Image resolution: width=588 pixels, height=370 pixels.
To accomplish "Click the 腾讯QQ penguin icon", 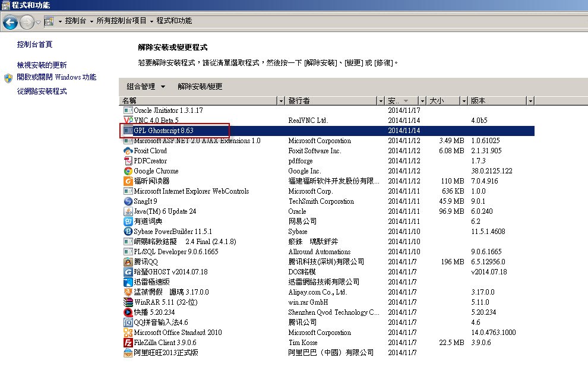I will click(x=128, y=262).
